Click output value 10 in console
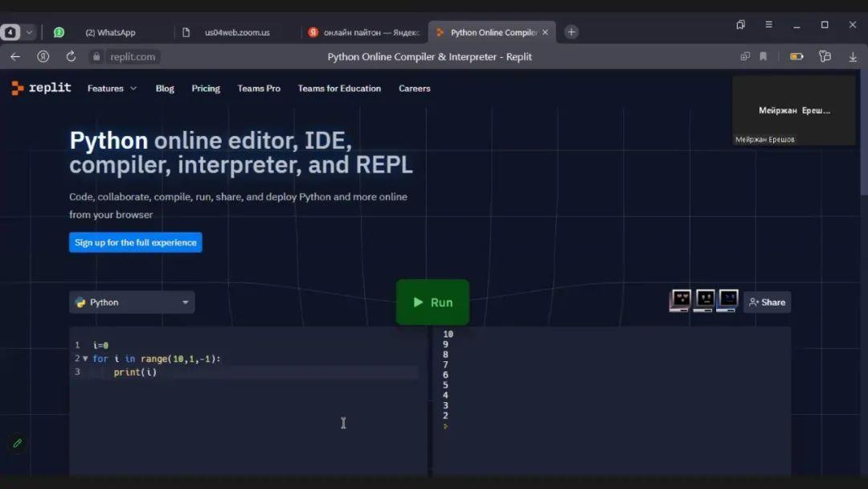This screenshot has width=868, height=489. 448,334
